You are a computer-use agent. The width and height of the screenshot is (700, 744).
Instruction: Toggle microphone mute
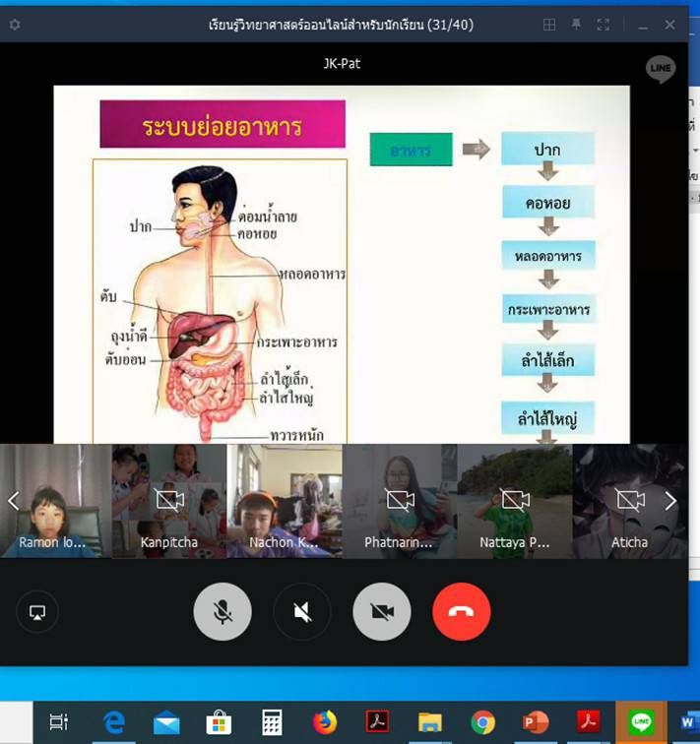tap(223, 612)
